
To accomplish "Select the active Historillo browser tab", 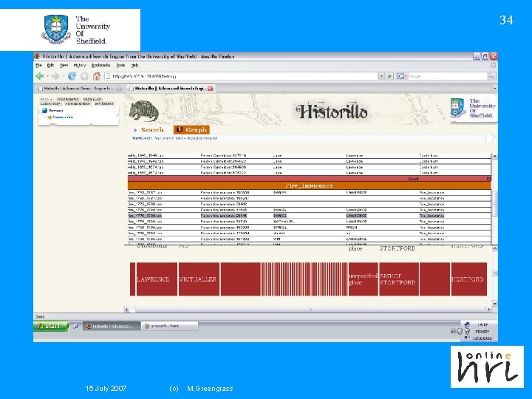I will (x=169, y=88).
